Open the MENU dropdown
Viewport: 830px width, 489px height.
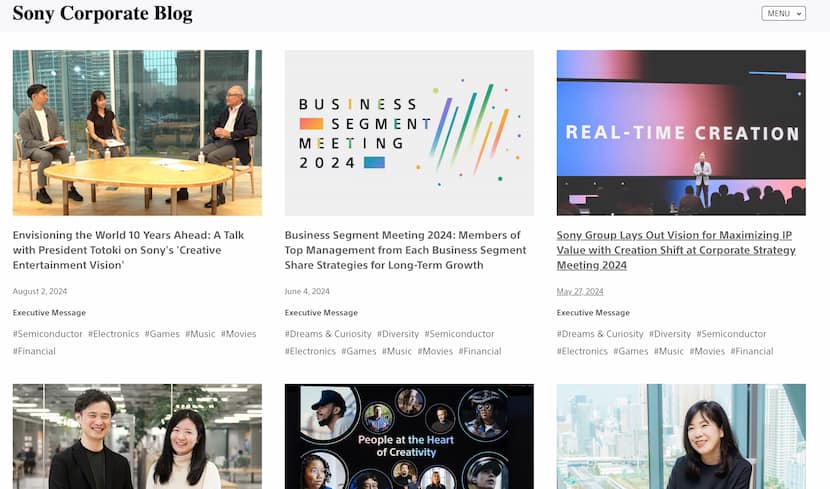pos(783,13)
